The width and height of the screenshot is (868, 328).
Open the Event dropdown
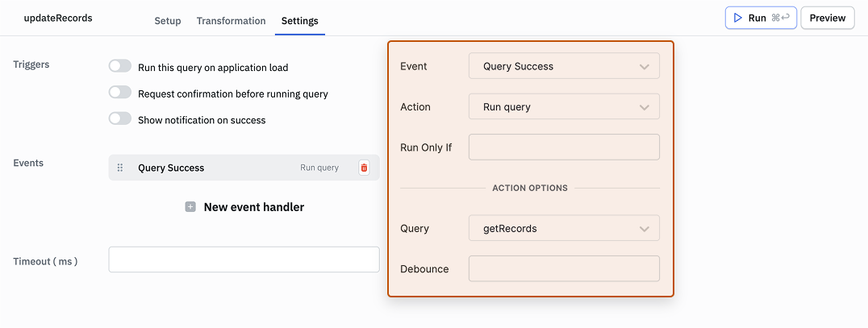tap(563, 66)
